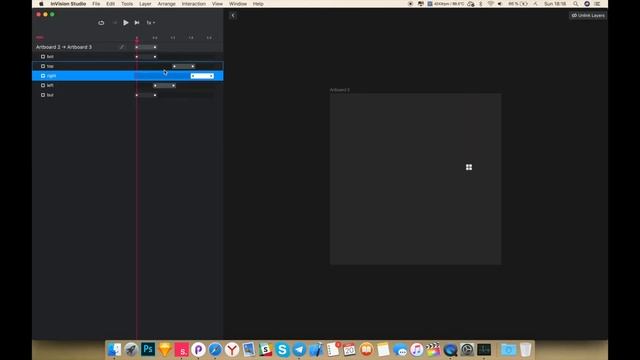The width and height of the screenshot is (640, 360).
Task: Click the pencil edit icon beside Artboard 2 → Artboard 3
Action: 122,47
